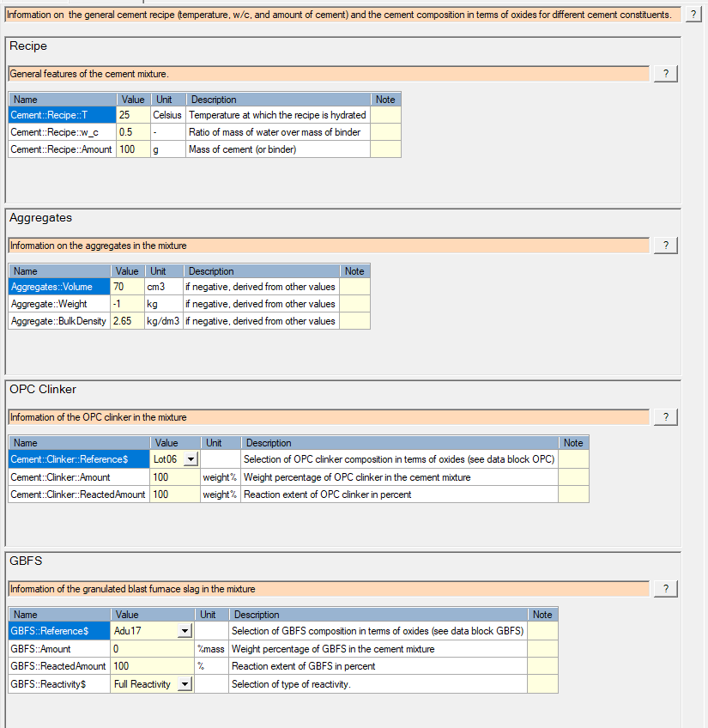The width and height of the screenshot is (708, 728).
Task: Select the cement Amount value 100 g
Action: pos(132,149)
